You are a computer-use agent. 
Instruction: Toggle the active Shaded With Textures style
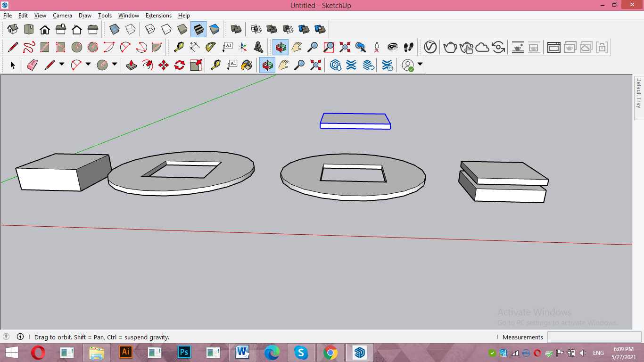click(x=198, y=29)
